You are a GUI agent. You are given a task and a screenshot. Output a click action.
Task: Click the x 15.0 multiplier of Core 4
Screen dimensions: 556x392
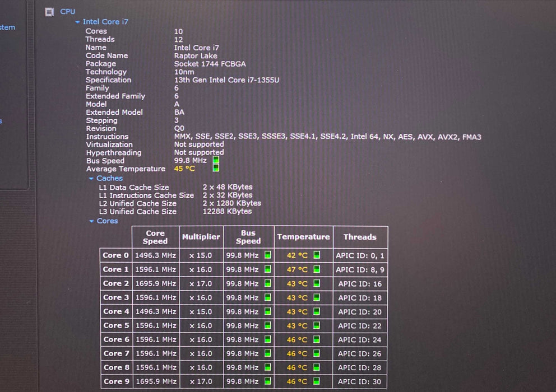(x=201, y=311)
